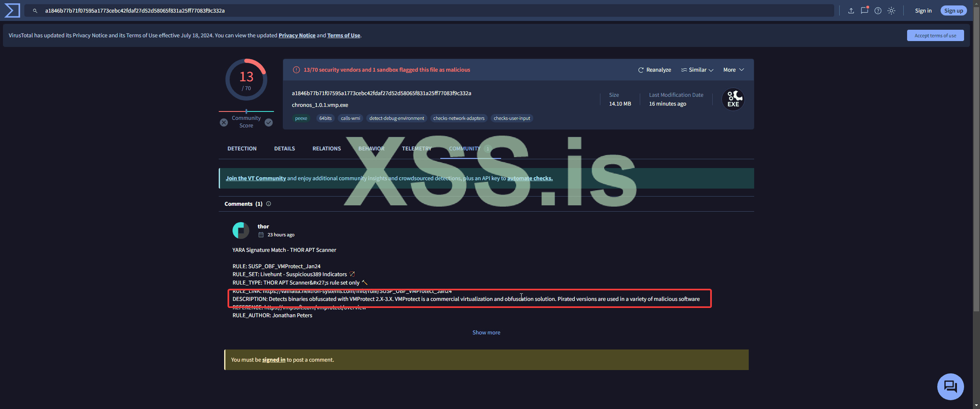Image resolution: width=980 pixels, height=409 pixels.
Task: Click the calendar icon beside 23 hours ago
Action: click(x=261, y=235)
